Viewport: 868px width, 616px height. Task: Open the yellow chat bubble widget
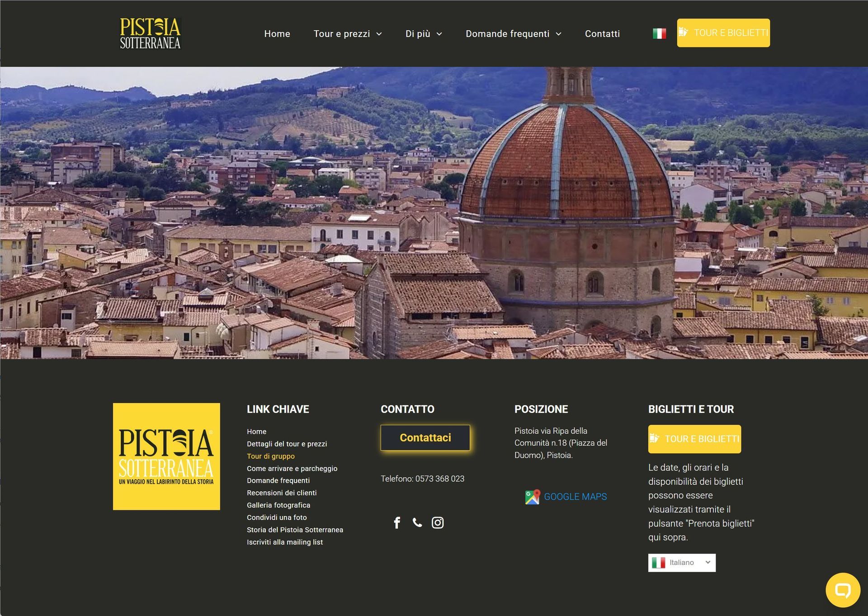coord(843,590)
